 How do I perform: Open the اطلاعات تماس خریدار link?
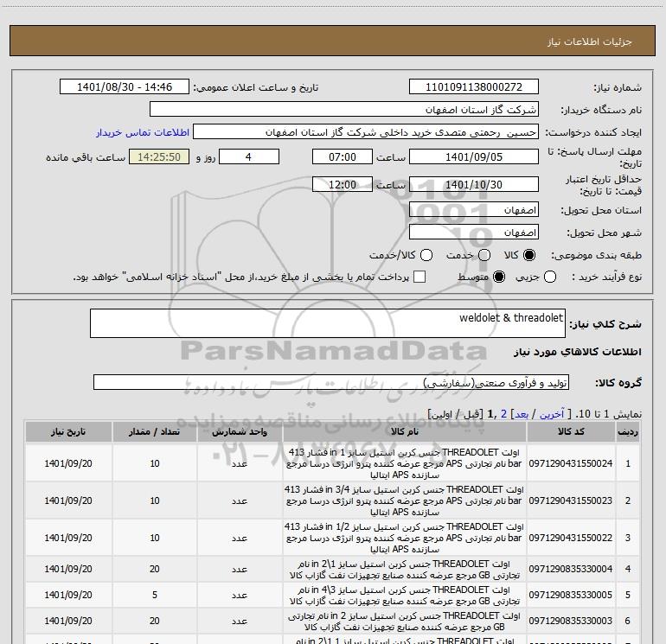tap(143, 132)
